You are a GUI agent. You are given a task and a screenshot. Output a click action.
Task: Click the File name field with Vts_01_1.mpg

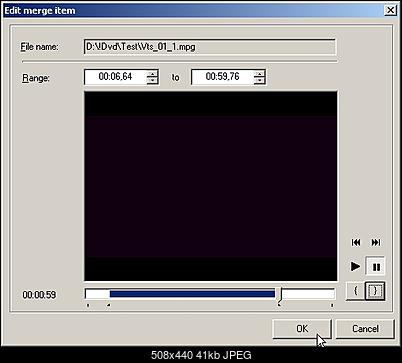[x=210, y=47]
